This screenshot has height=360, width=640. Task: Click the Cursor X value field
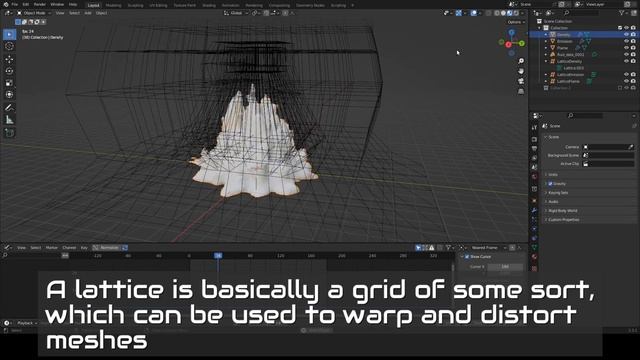tap(505, 267)
